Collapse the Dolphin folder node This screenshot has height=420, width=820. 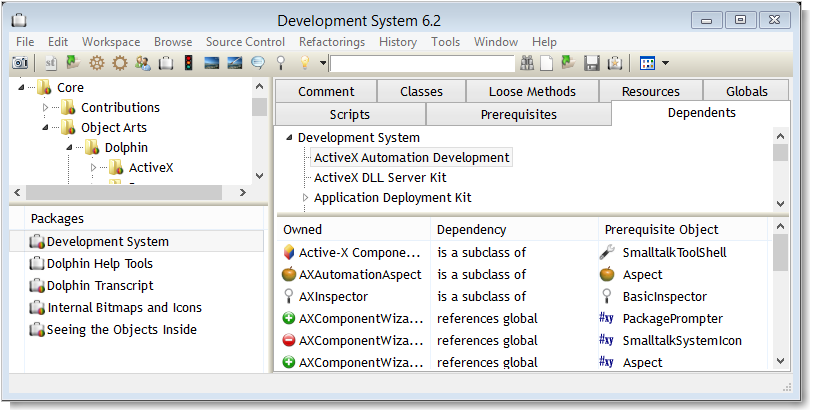tap(69, 147)
